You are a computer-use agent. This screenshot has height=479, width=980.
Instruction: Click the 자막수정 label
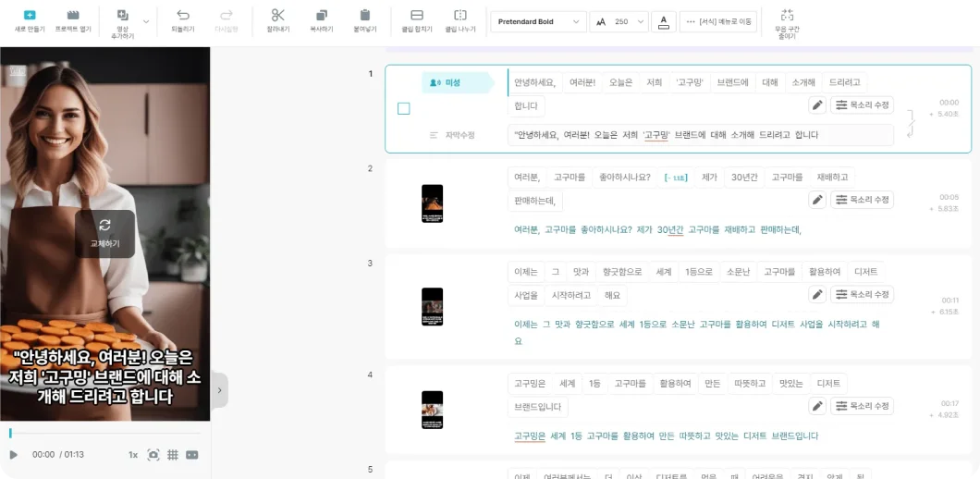460,135
